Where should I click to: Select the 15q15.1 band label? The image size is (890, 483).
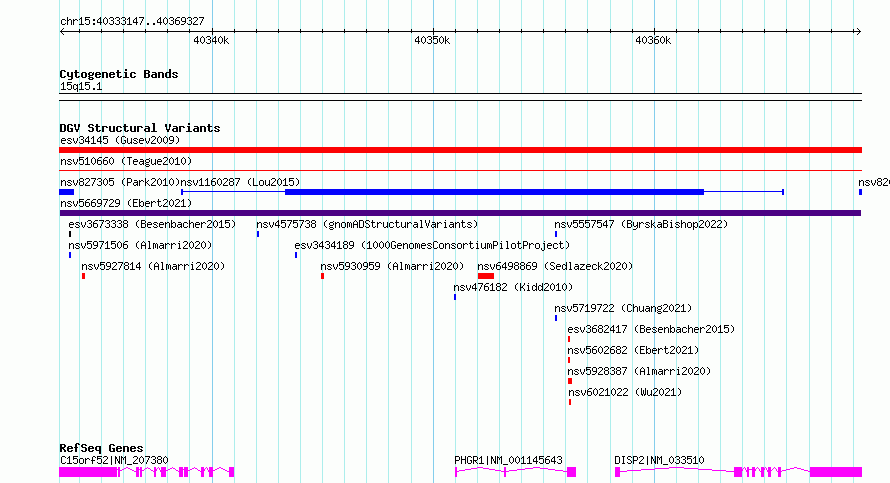(81, 86)
